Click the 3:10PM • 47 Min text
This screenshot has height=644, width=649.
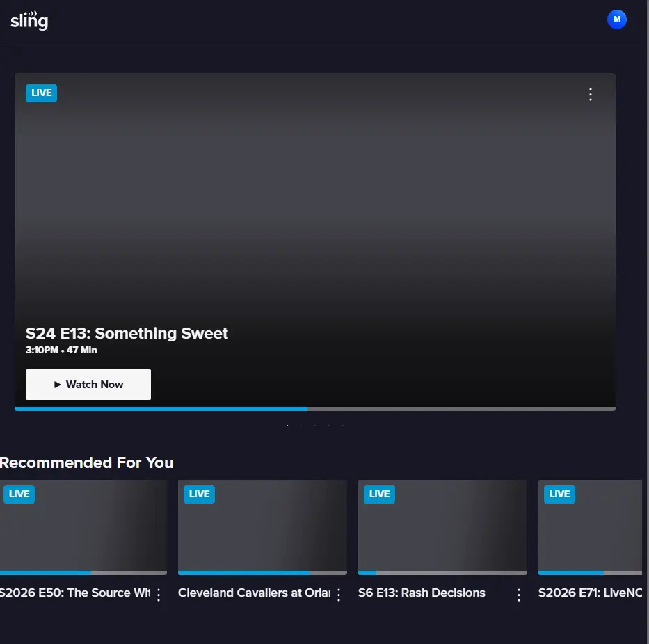click(x=61, y=350)
